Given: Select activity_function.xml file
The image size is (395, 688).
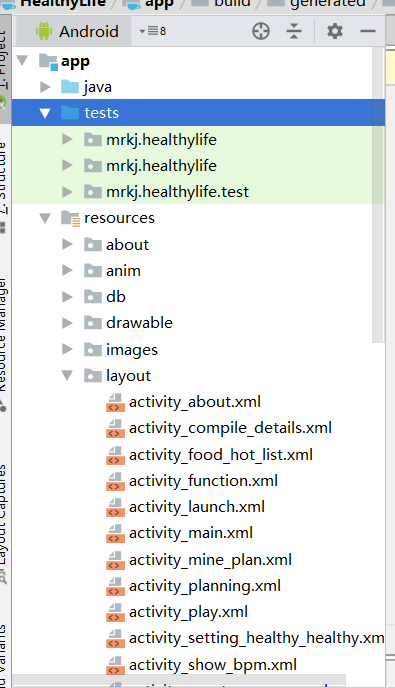Looking at the screenshot, I should (x=203, y=481).
